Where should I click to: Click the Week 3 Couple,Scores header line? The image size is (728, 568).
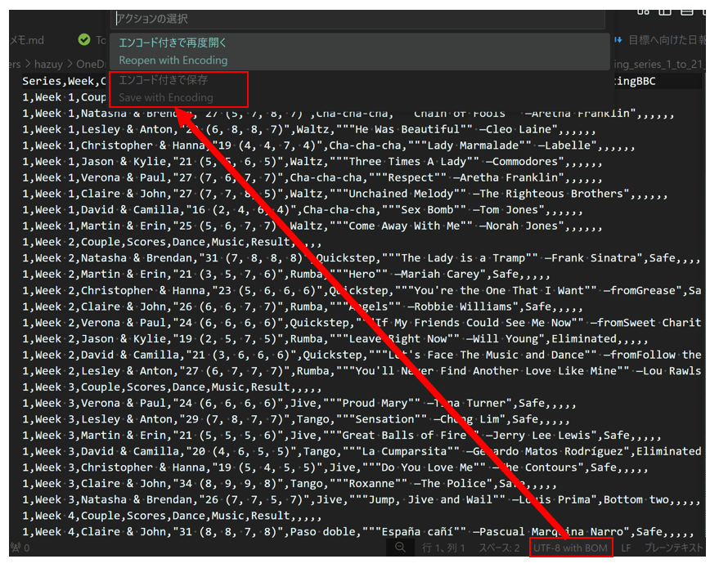[172, 387]
